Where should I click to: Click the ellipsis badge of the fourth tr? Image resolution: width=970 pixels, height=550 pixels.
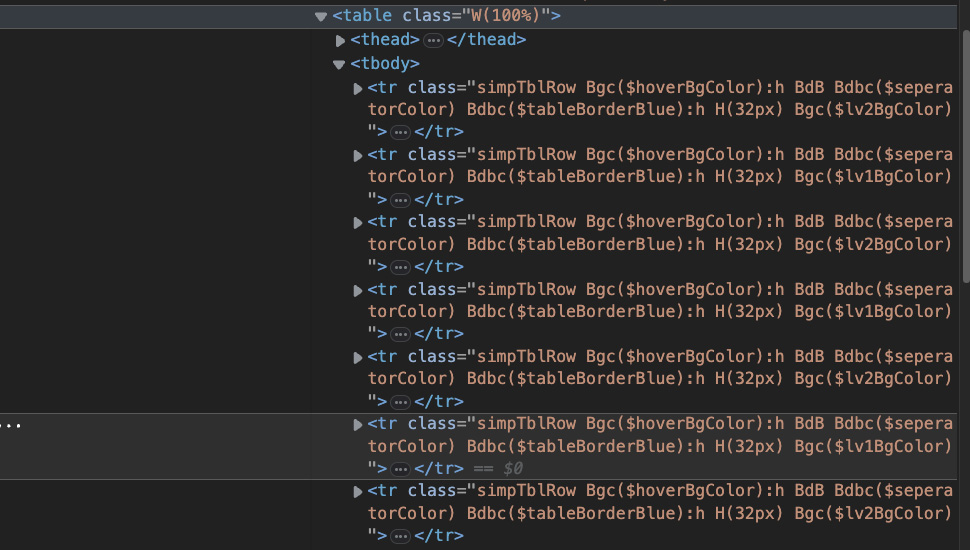(x=400, y=335)
